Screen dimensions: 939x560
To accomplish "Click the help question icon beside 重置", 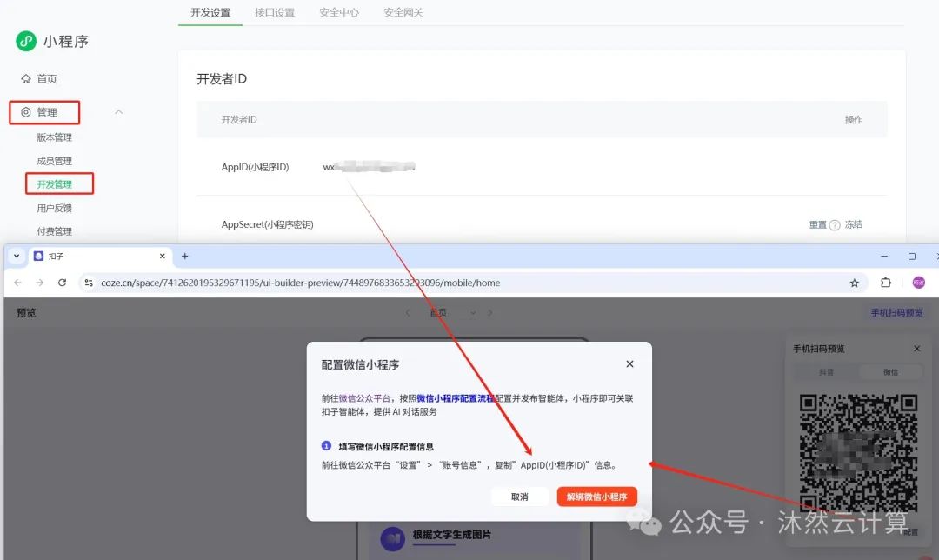I will (834, 225).
